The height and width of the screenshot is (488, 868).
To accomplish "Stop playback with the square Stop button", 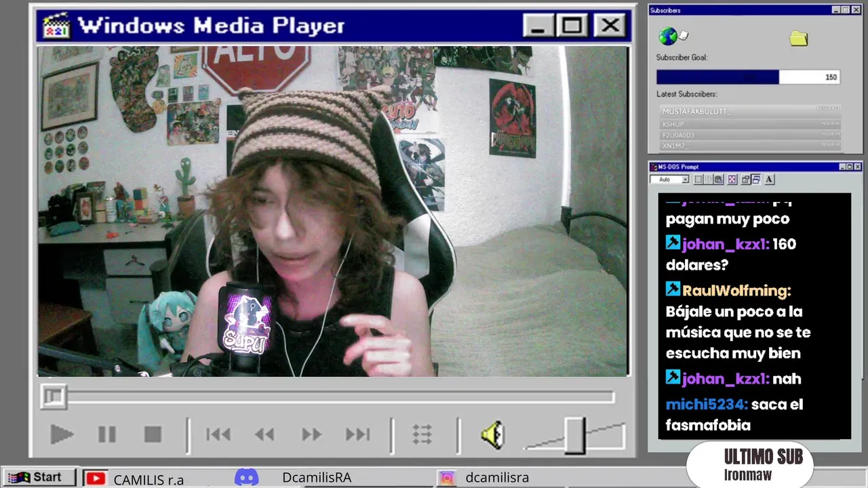I will point(153,434).
